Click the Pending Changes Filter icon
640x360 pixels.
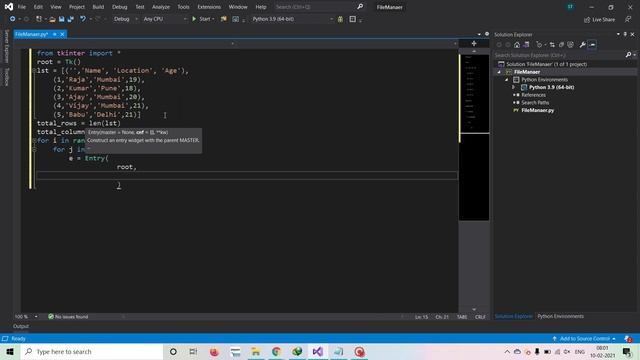pyautogui.click(x=540, y=45)
